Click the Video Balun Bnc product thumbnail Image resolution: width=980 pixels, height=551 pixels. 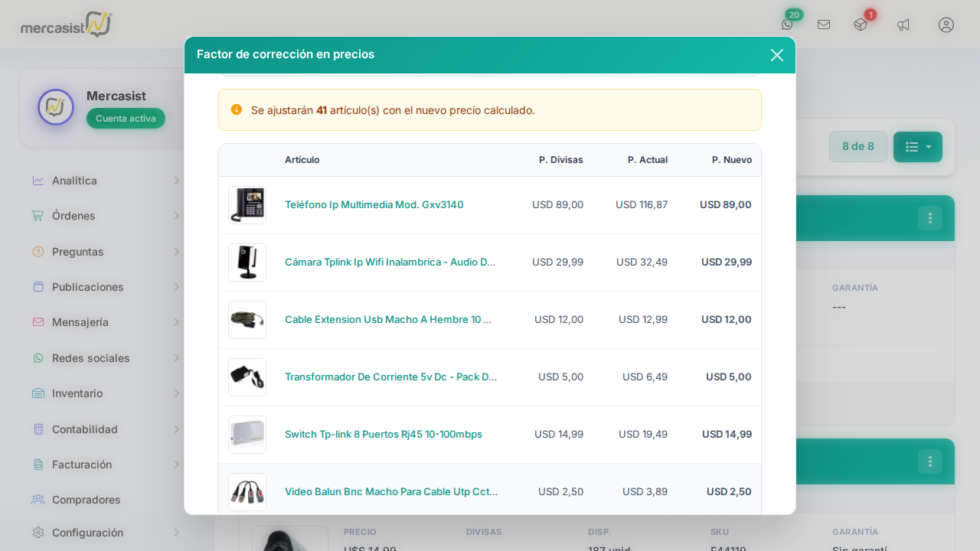point(247,492)
